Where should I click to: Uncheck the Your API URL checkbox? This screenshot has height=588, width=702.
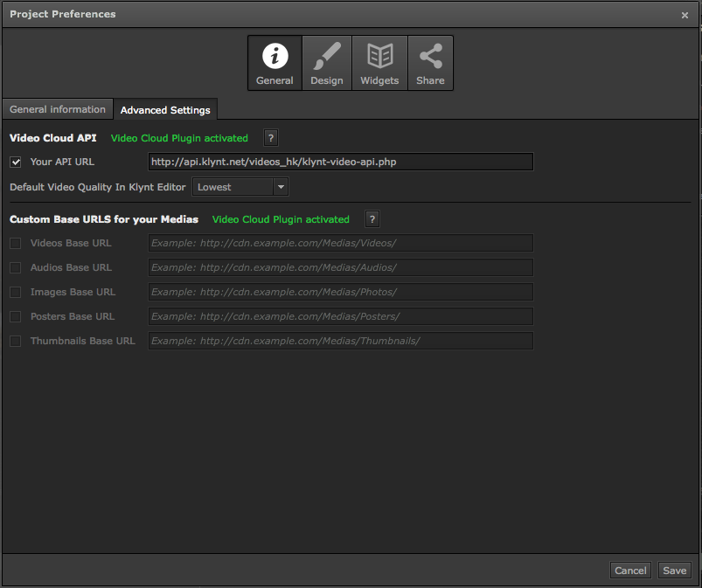(16, 162)
